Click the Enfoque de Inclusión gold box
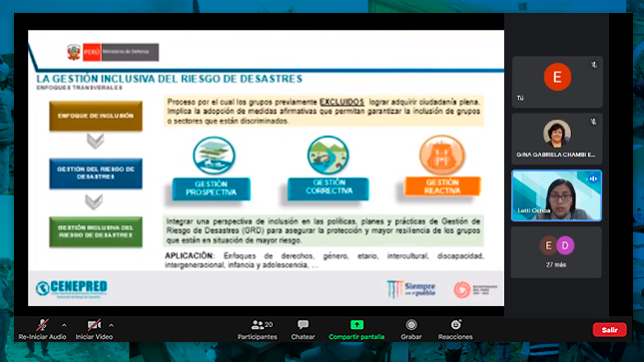The image size is (644, 362). 96,116
